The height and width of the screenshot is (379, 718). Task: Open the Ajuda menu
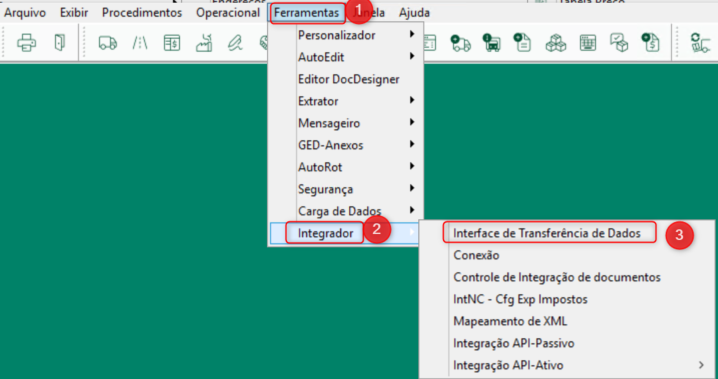(x=414, y=13)
